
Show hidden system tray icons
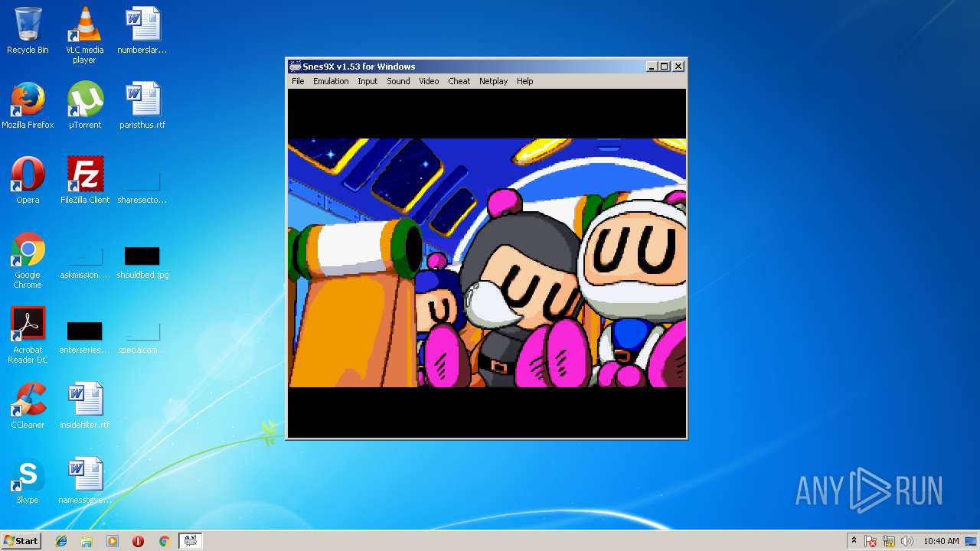pos(854,541)
